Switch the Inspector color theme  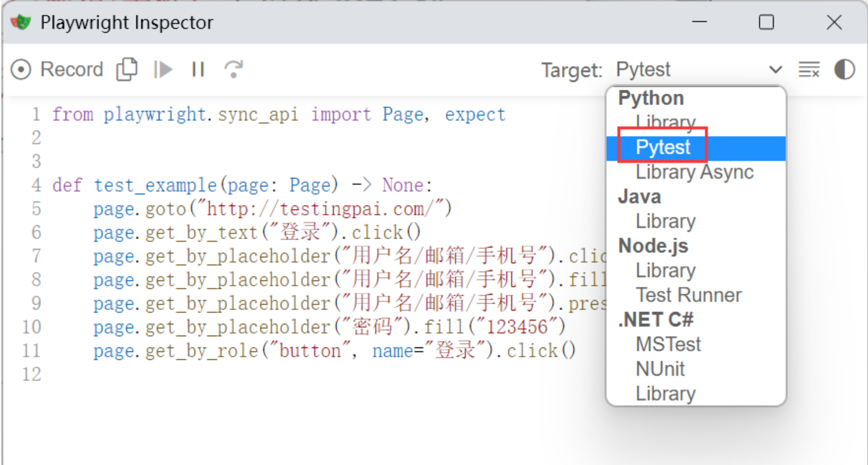pos(844,69)
